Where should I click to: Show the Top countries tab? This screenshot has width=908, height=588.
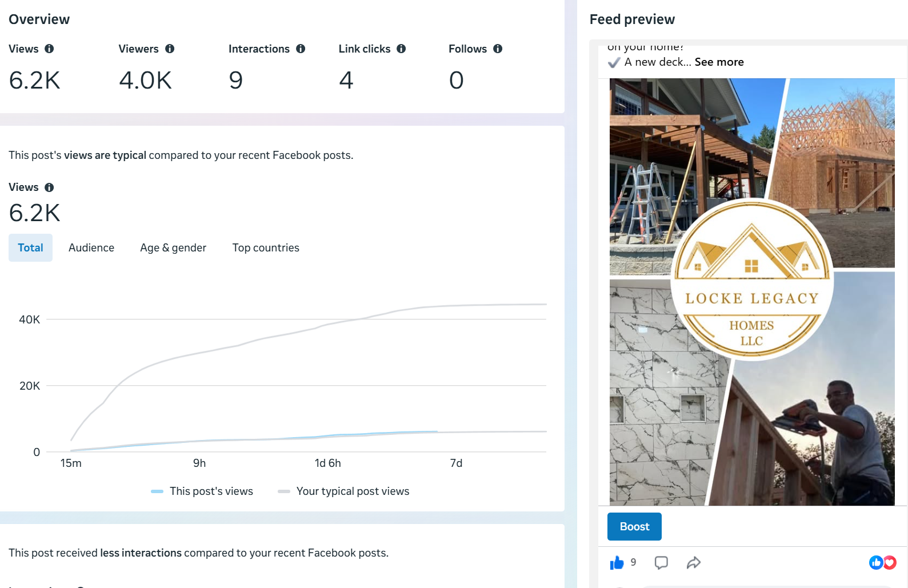[x=266, y=248]
